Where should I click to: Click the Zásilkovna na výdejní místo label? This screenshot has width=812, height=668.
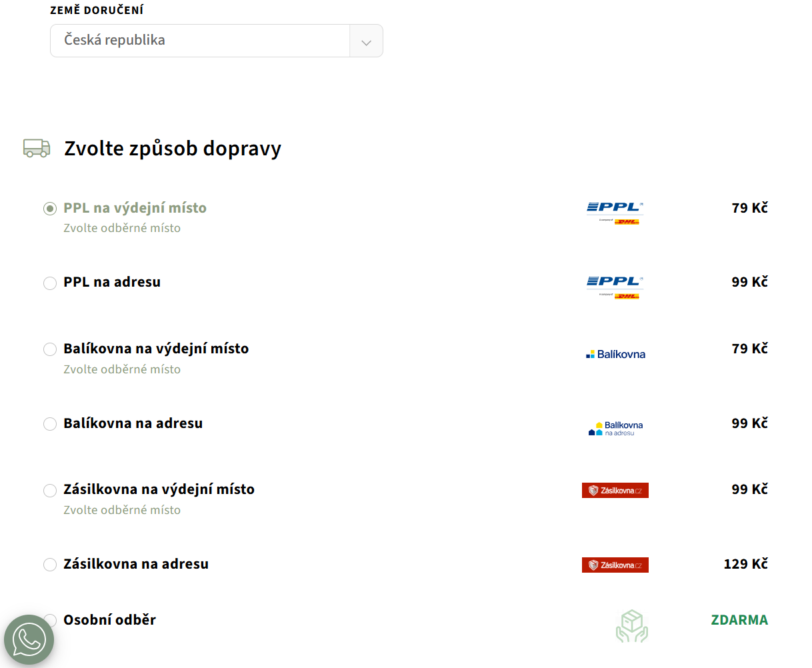pyautogui.click(x=159, y=489)
